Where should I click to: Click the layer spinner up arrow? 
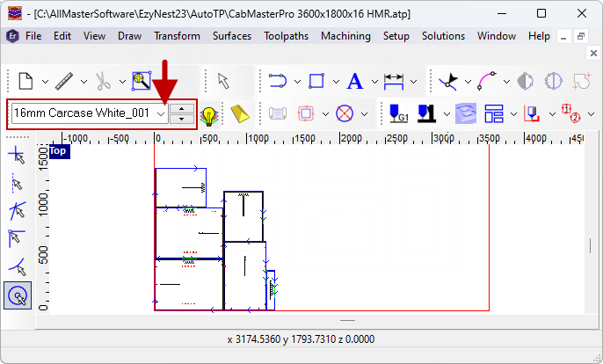coord(182,108)
